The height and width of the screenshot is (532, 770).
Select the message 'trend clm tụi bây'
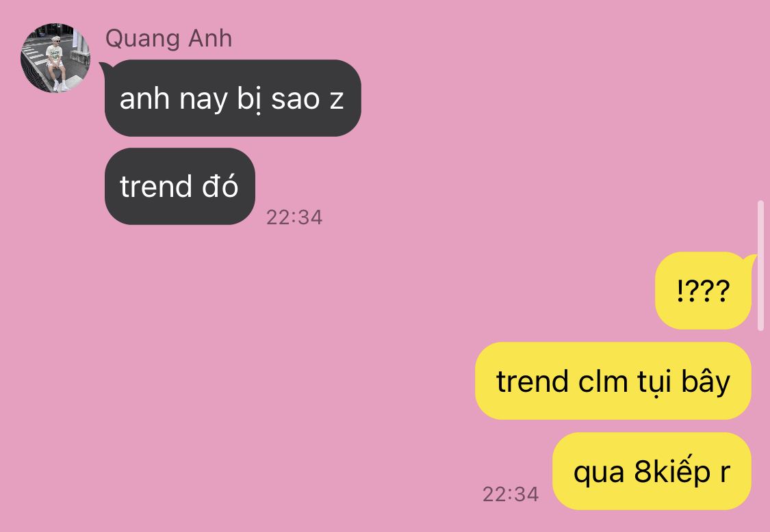tap(613, 381)
